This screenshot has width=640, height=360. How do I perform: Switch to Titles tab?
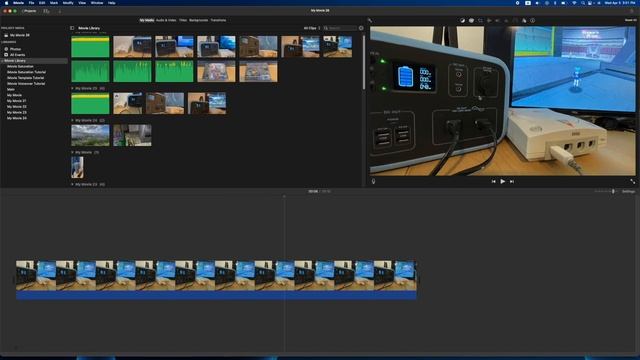pos(183,20)
